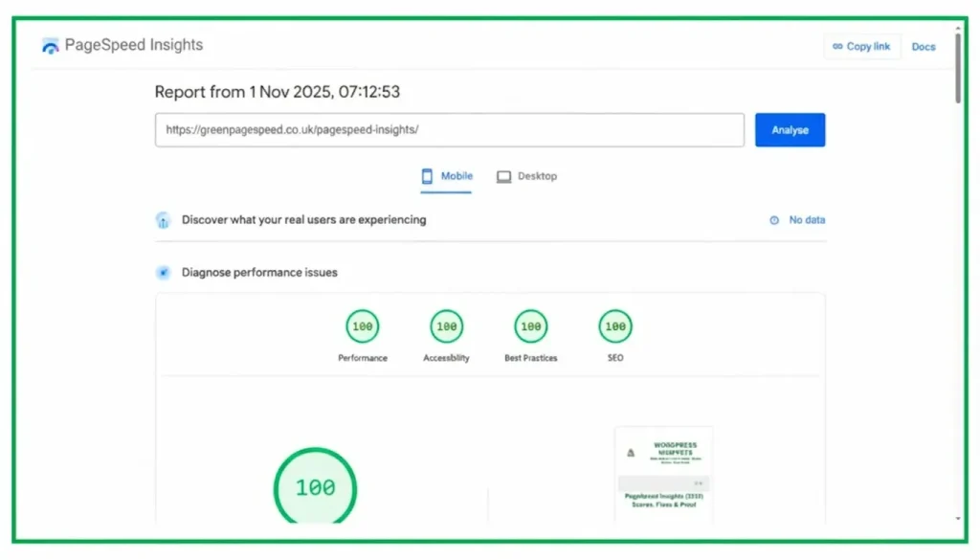This screenshot has width=980, height=560.
Task: Click the chain-link icon inside Copy link
Action: coord(837,46)
